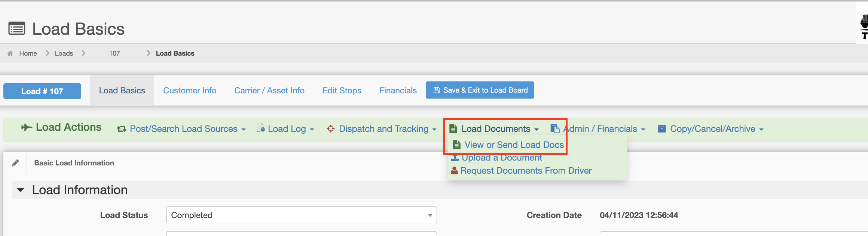Click Load Basics breadcrumb text
Screen dimensions: 868x236
[x=175, y=53]
